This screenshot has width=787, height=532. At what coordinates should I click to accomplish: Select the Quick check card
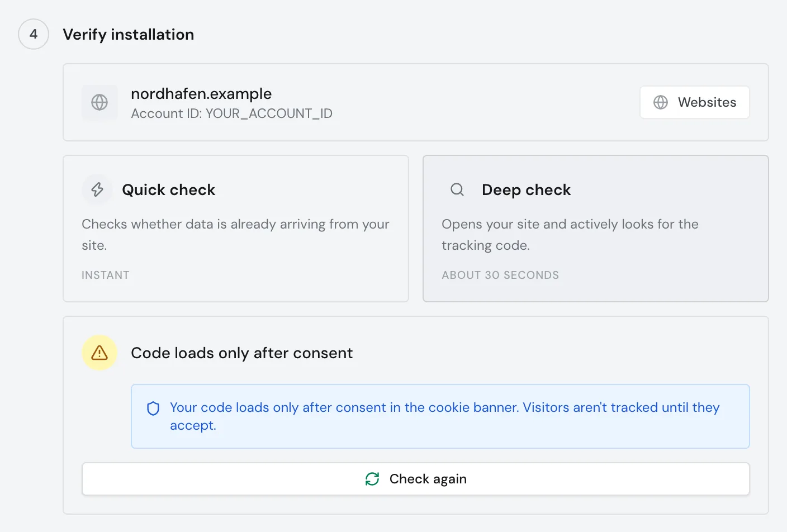pos(236,229)
